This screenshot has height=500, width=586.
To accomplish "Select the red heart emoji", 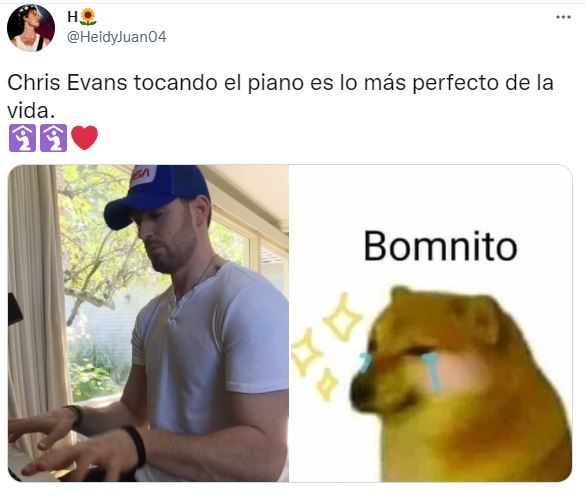I will 84,138.
